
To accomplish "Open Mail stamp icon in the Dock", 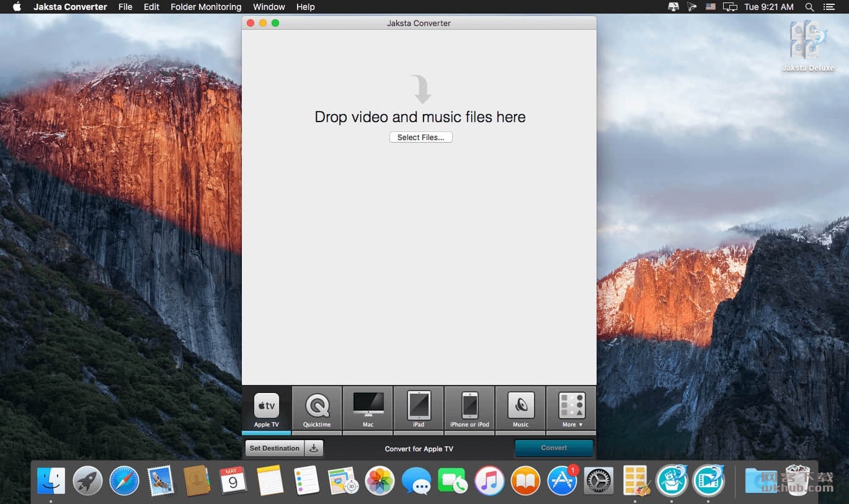I will pos(161,480).
